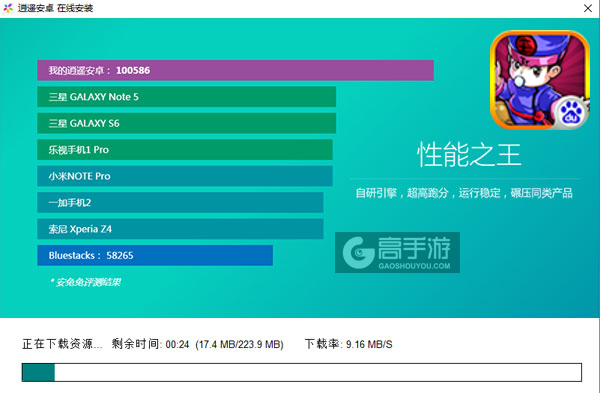Select the Bluestacks 58265 bar
Viewport: 600px width, 393px height.
pos(155,255)
